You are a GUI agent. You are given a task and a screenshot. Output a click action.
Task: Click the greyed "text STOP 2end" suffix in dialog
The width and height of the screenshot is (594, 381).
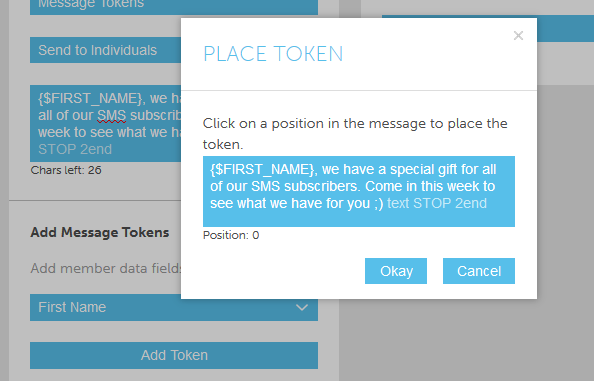[437, 203]
